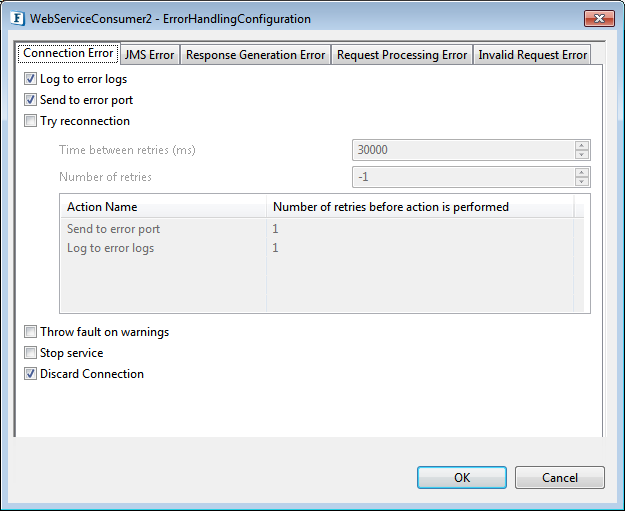Viewport: 625px width, 511px height.
Task: Select the Send to error port table row
Action: pos(322,229)
